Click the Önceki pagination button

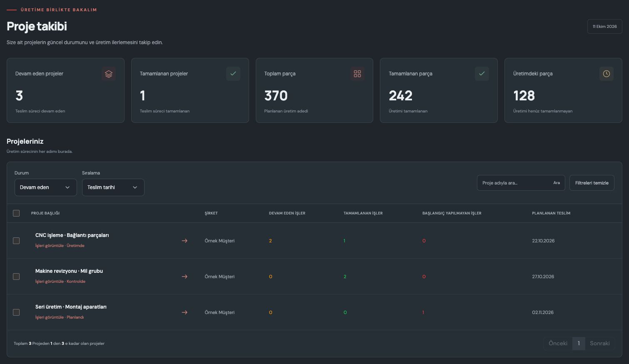coord(558,344)
